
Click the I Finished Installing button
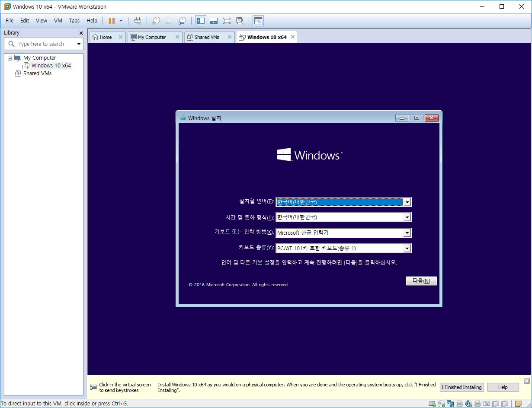461,387
